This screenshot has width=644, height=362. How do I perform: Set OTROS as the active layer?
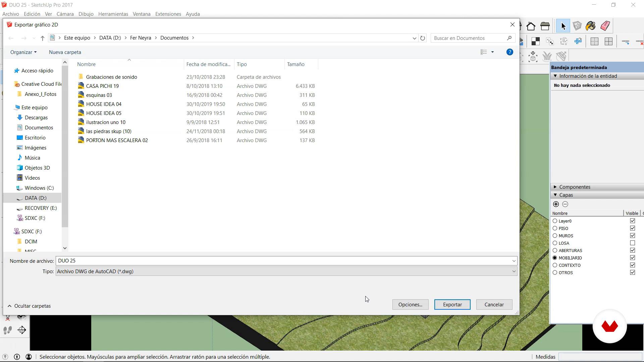point(555,273)
